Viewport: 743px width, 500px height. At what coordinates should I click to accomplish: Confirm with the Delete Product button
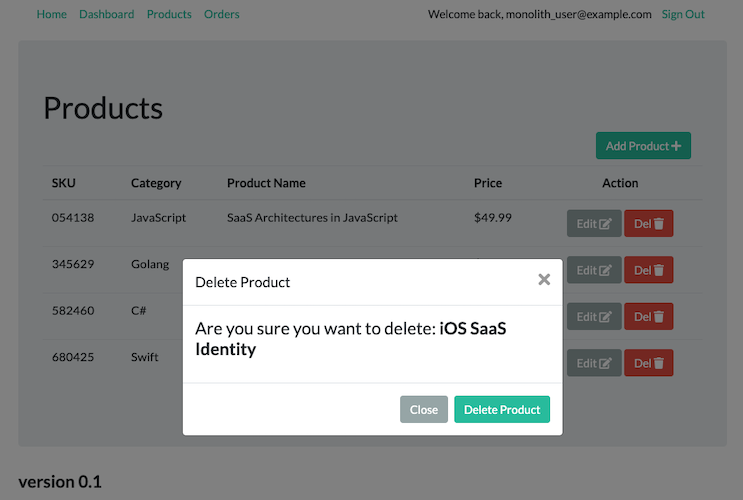502,409
